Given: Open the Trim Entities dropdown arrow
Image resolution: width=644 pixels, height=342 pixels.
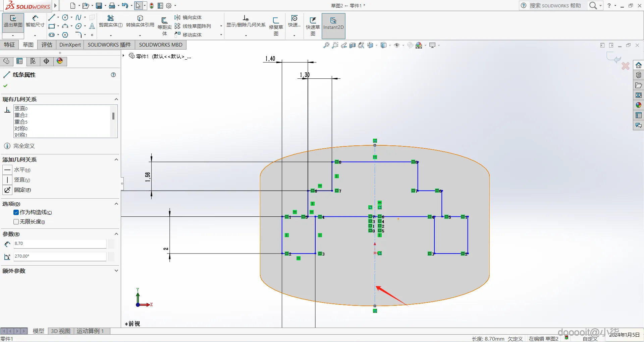Looking at the screenshot, I should pyautogui.click(x=111, y=35).
